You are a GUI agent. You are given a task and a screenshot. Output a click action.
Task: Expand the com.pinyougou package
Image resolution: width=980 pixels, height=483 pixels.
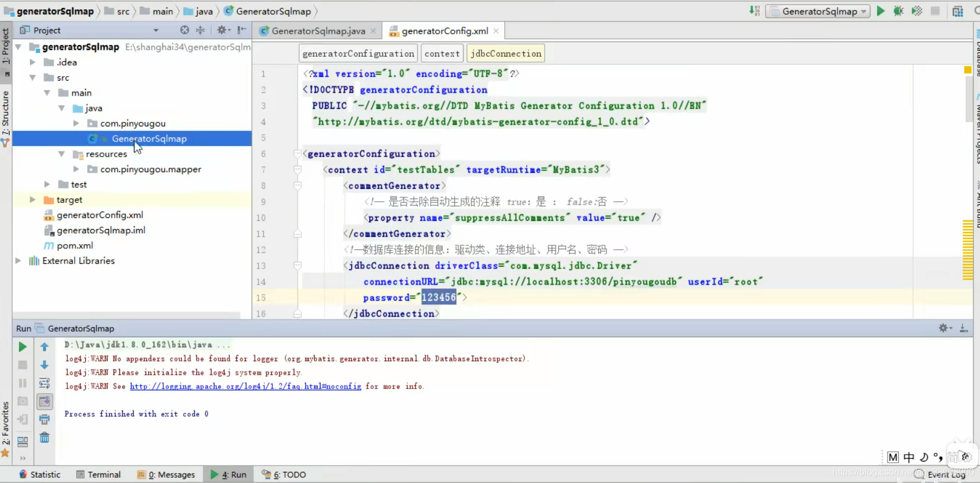[x=76, y=124]
